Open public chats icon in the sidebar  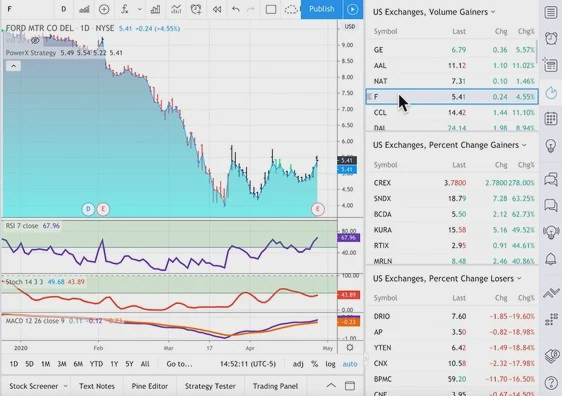coord(551,178)
